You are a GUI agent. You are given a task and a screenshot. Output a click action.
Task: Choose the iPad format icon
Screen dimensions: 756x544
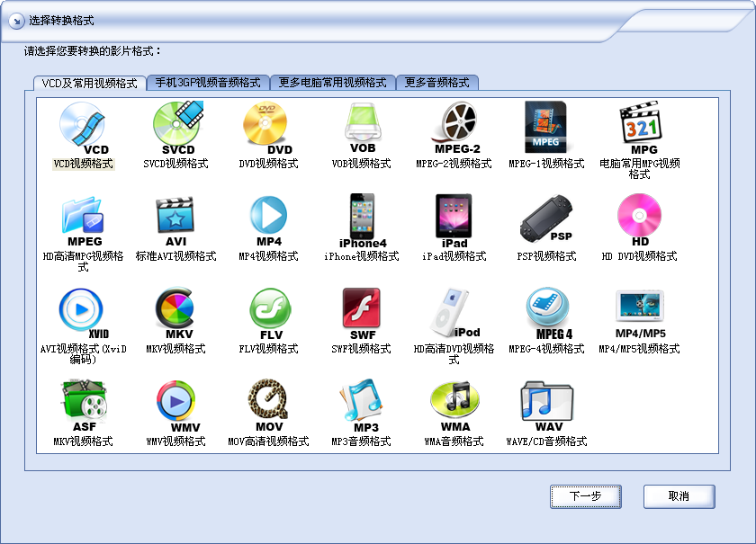(454, 221)
